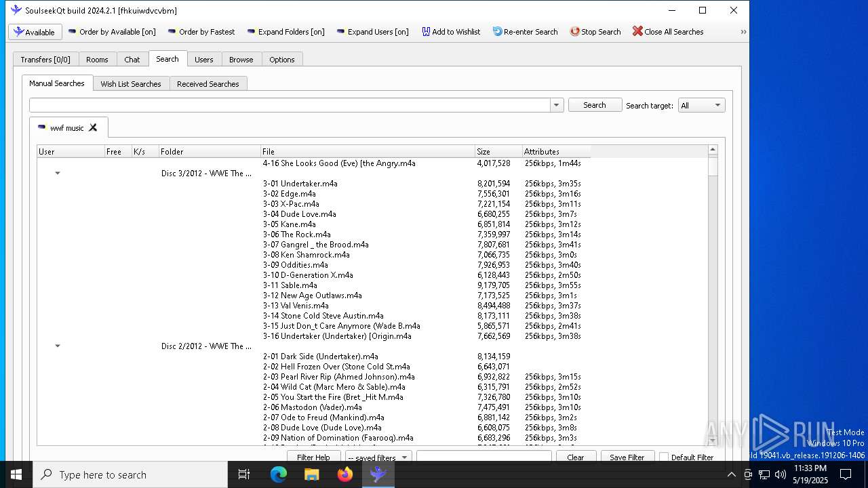Sort results by Free column

(x=118, y=151)
